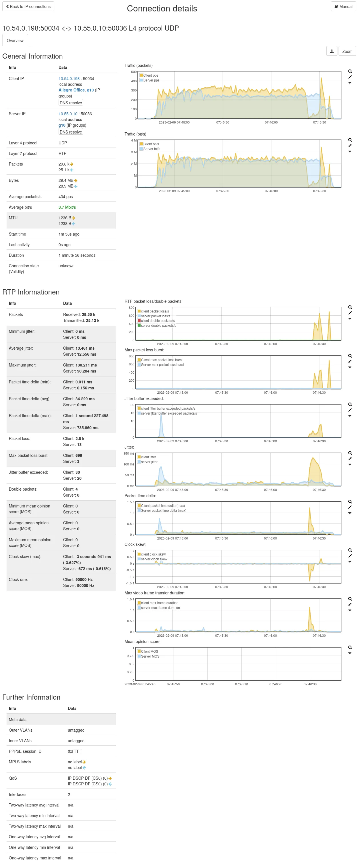Click magnifier icon beside Mean opinion score graph
358x868 pixels.
coord(350,647)
